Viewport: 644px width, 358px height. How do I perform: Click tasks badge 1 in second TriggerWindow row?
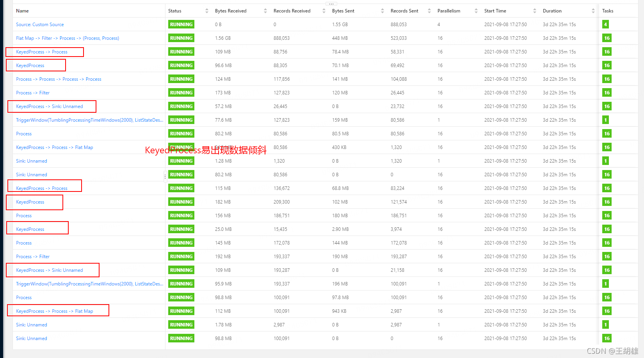(x=605, y=284)
